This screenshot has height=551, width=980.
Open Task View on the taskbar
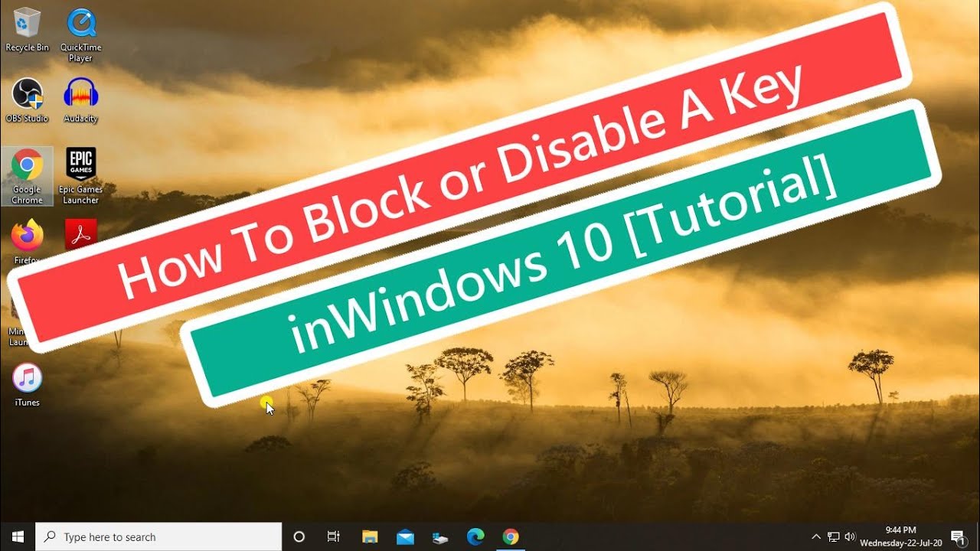point(334,537)
